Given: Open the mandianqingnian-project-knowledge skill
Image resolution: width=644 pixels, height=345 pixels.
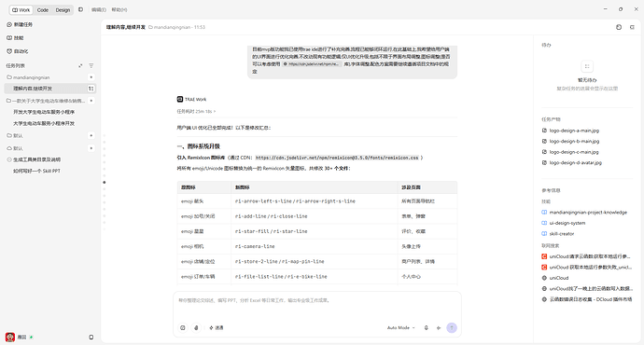Looking at the screenshot, I should click(584, 212).
